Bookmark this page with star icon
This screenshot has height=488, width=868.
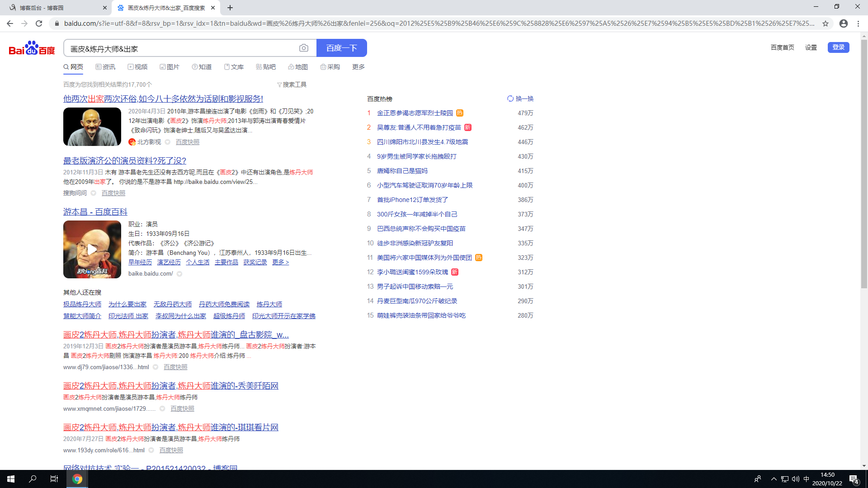826,23
